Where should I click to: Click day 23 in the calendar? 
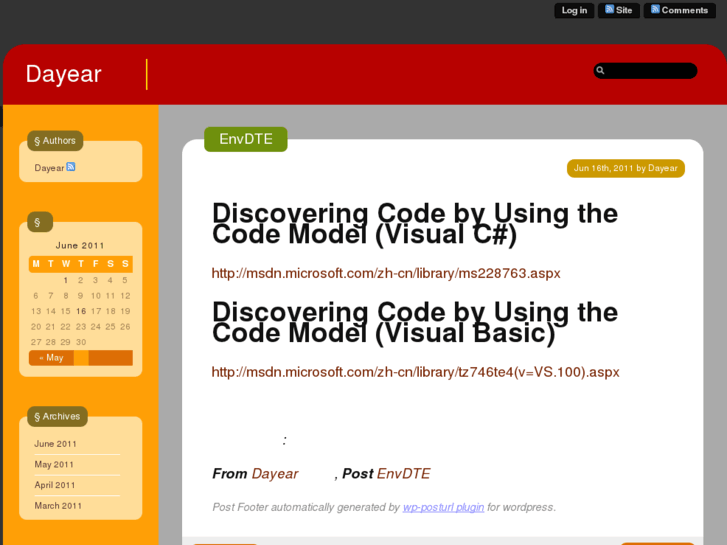[x=81, y=327]
